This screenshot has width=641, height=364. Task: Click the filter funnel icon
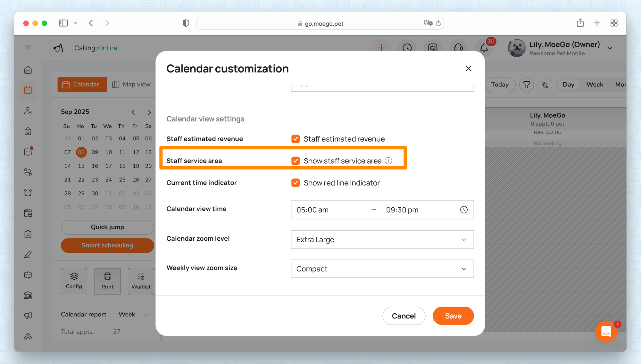pyautogui.click(x=526, y=85)
